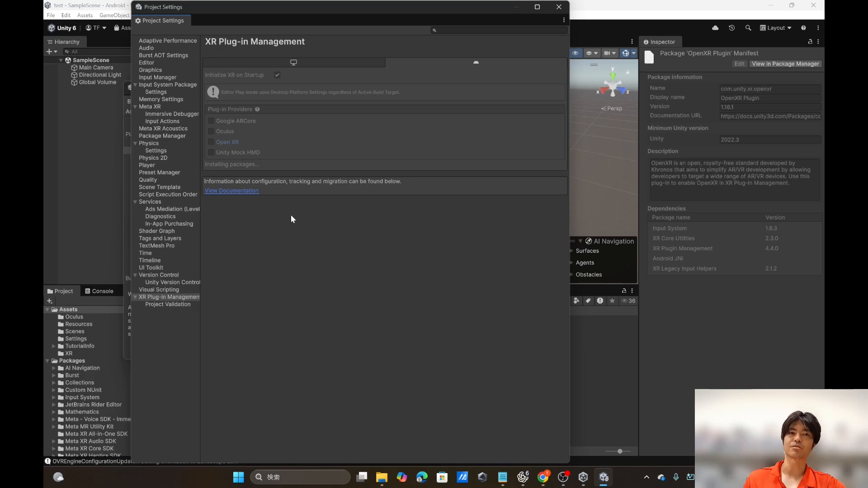Select the Android platform tab icon
The width and height of the screenshot is (868, 488).
[476, 62]
